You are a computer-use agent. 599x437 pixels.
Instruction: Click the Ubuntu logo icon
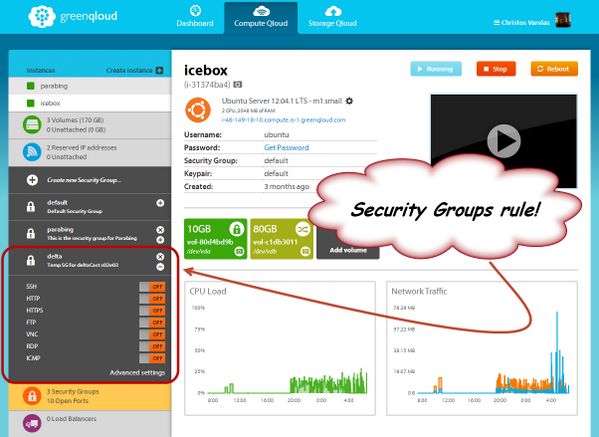pos(198,110)
